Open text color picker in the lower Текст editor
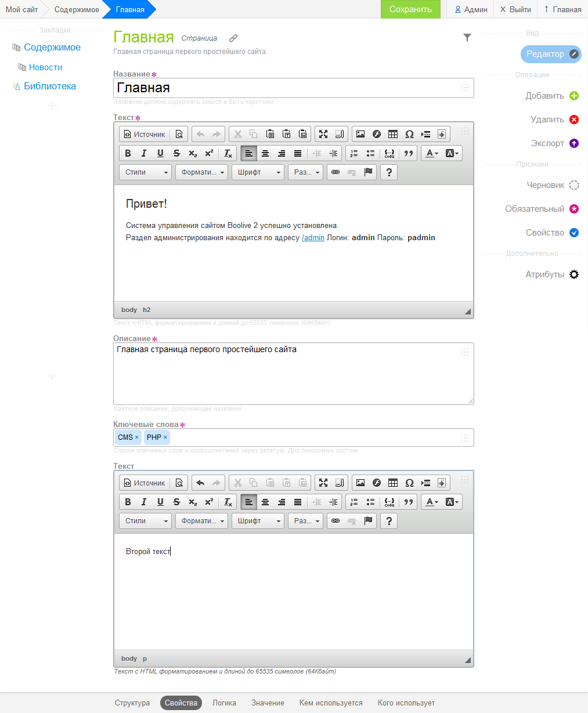588x713 pixels. 431,502
